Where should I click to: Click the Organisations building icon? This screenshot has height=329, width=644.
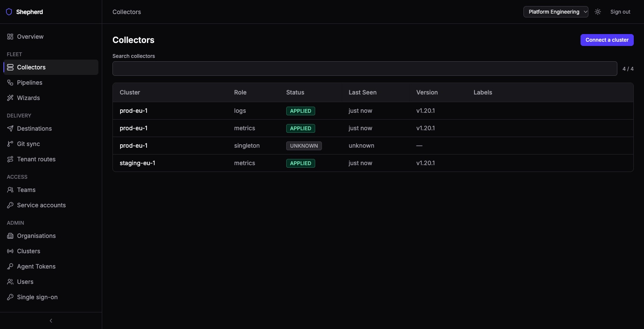[10, 236]
